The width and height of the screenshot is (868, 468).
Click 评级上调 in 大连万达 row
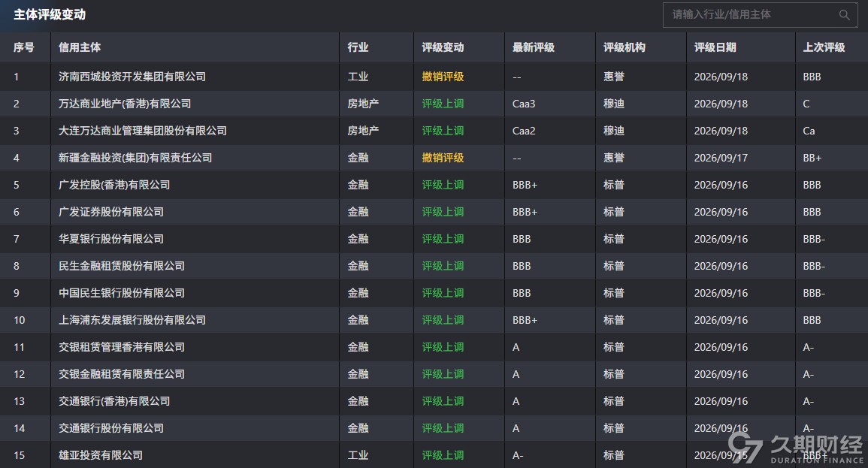pos(443,131)
